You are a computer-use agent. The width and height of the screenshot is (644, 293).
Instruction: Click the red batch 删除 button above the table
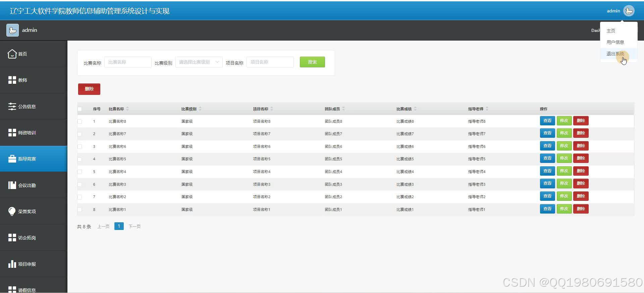point(89,89)
